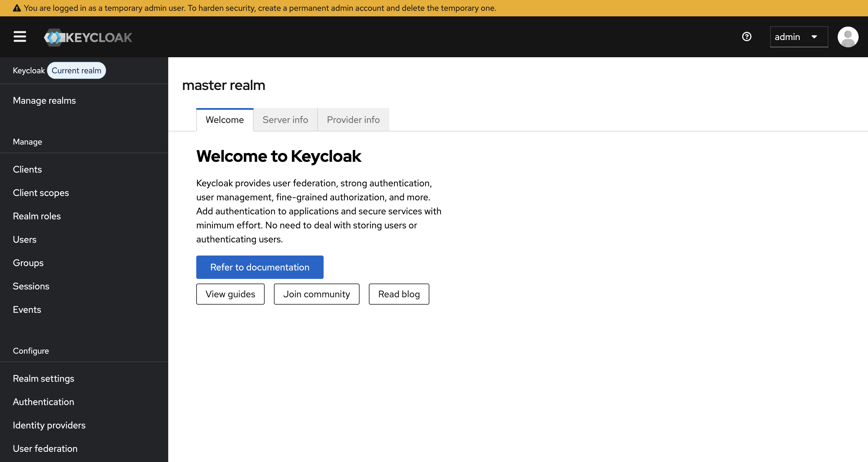The image size is (868, 462).
Task: Click the Keycloak logo
Action: tap(88, 37)
